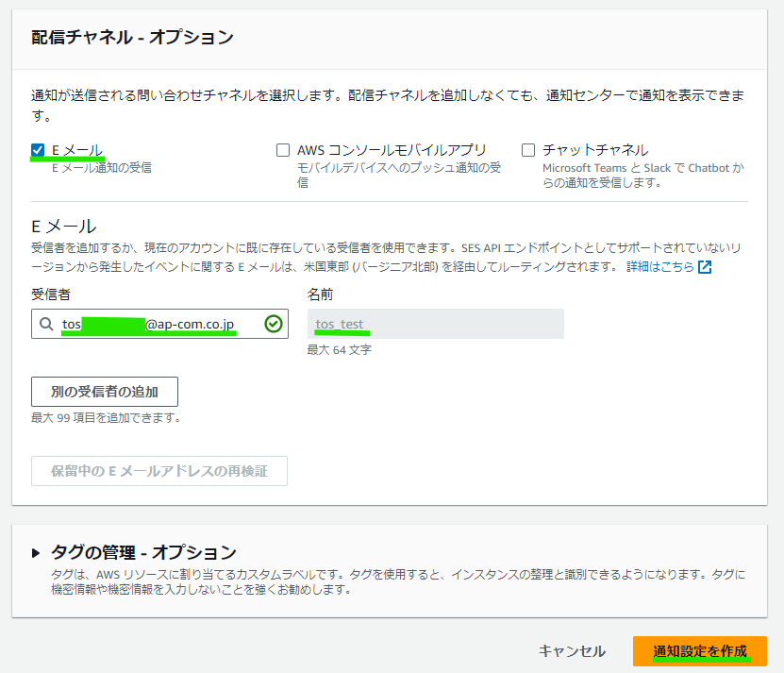Click the キャンセル button
Image resolution: width=784 pixels, height=673 pixels.
pos(572,651)
